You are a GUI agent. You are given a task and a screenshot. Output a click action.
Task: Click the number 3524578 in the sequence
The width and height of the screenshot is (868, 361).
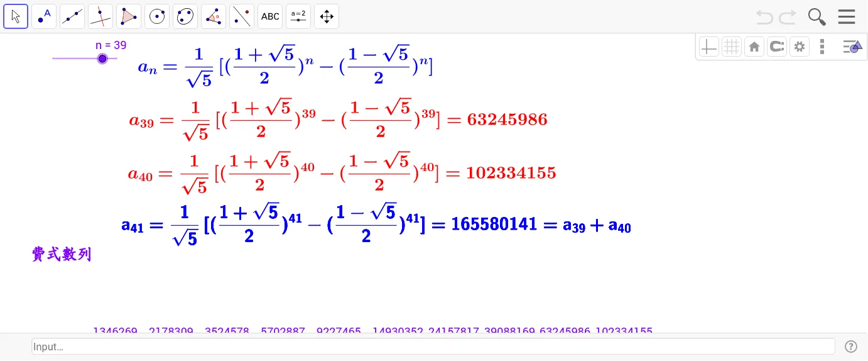(x=227, y=330)
